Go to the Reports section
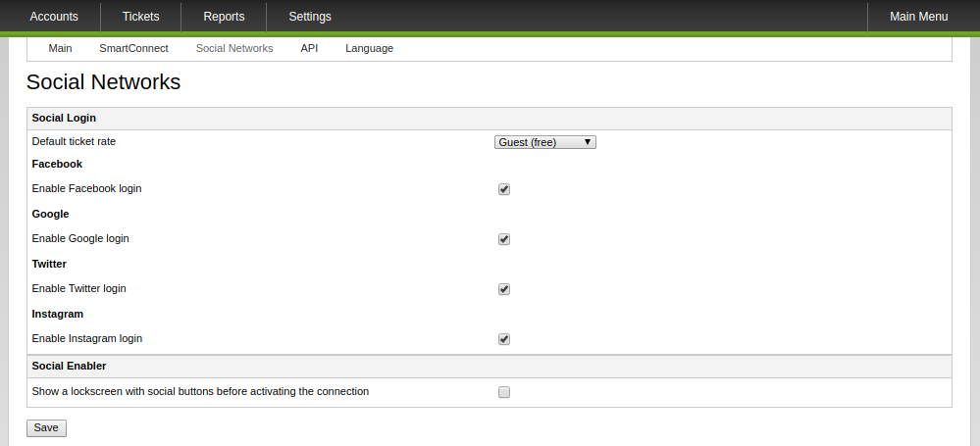This screenshot has height=446, width=980. [224, 17]
